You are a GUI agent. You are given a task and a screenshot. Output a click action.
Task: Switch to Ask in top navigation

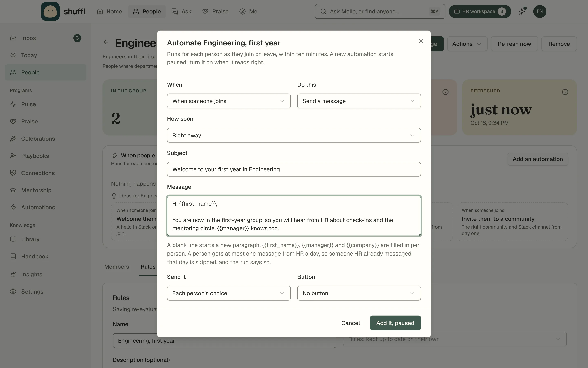182,11
